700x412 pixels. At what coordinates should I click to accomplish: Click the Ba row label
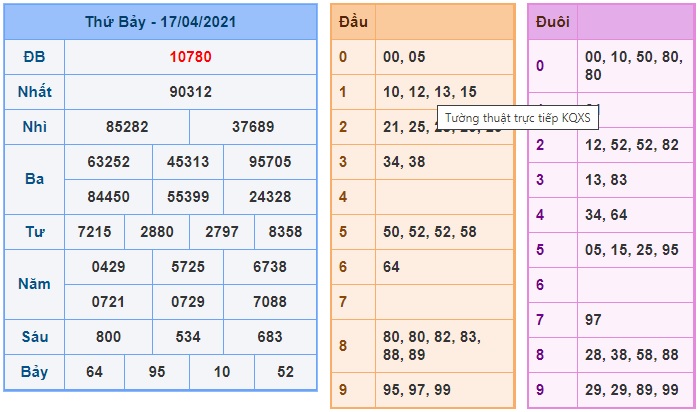(34, 179)
